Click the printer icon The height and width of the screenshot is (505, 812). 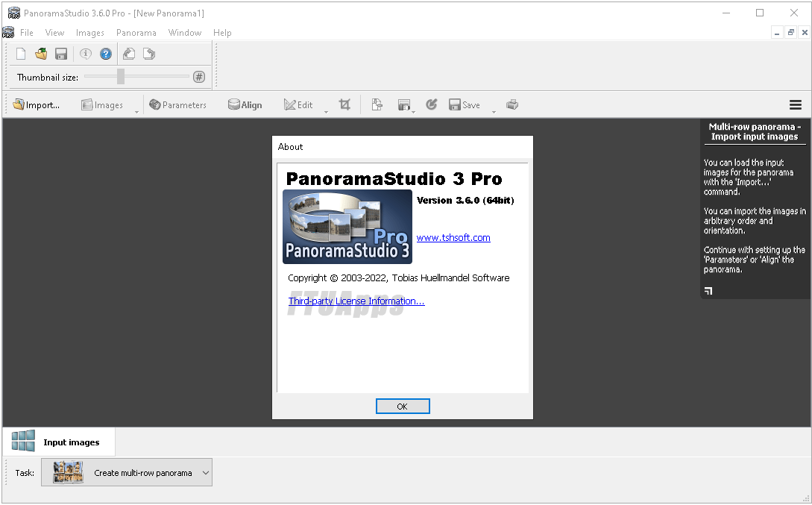[x=512, y=104]
